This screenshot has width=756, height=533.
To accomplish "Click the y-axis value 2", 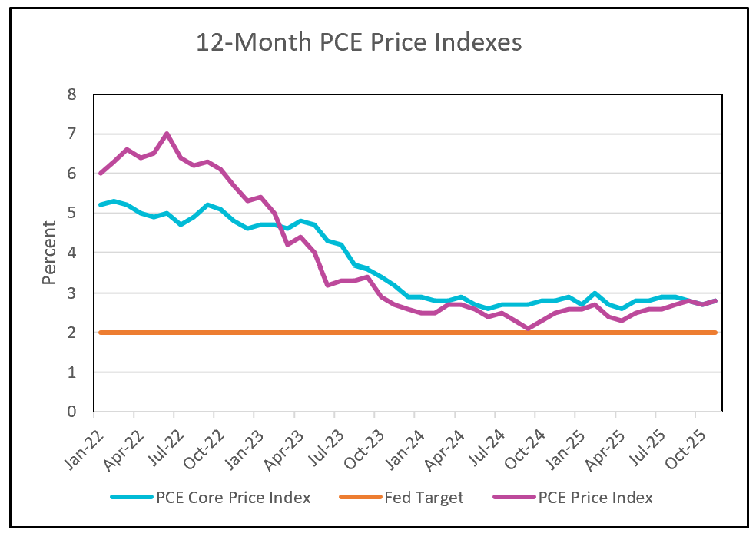I will pyautogui.click(x=73, y=333).
